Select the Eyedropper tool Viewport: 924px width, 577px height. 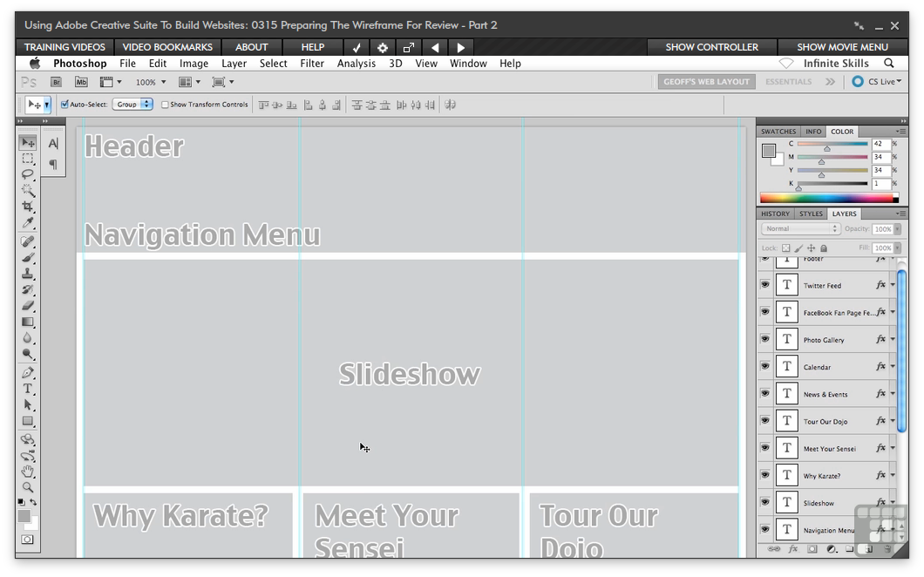pyautogui.click(x=28, y=223)
